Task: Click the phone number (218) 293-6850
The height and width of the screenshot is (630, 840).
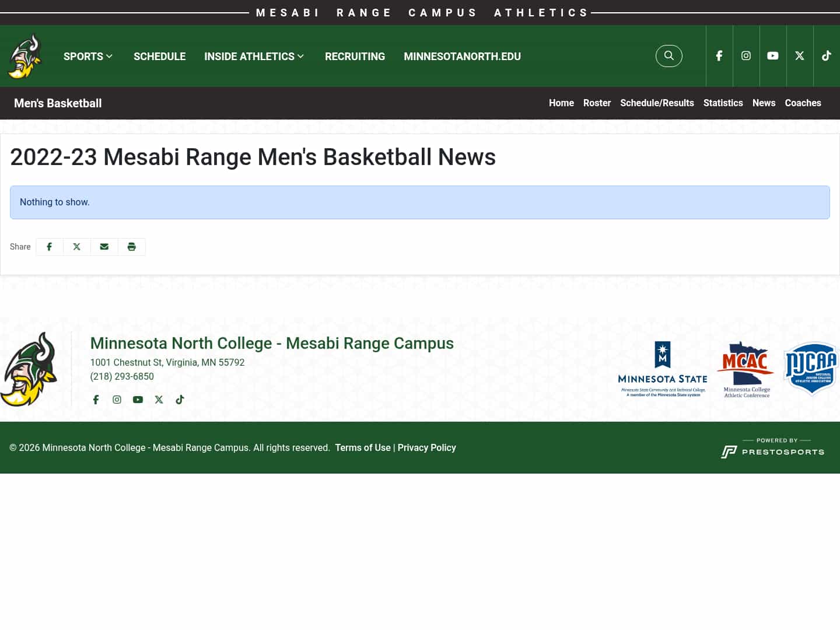Action: (x=122, y=376)
